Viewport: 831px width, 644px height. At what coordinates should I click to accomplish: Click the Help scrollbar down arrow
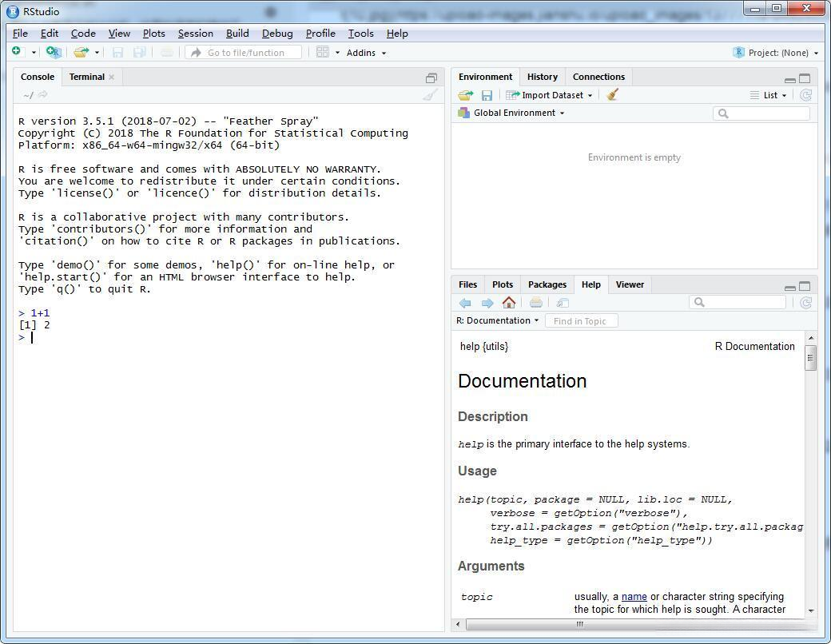(811, 610)
